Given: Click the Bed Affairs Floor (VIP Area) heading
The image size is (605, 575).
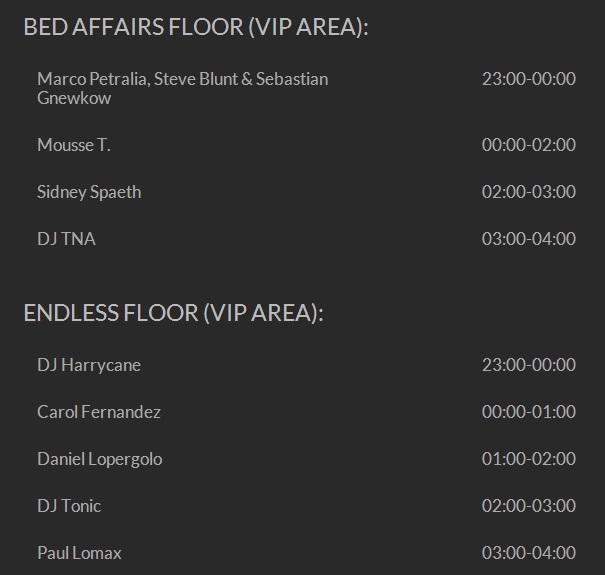Looking at the screenshot, I should point(196,27).
